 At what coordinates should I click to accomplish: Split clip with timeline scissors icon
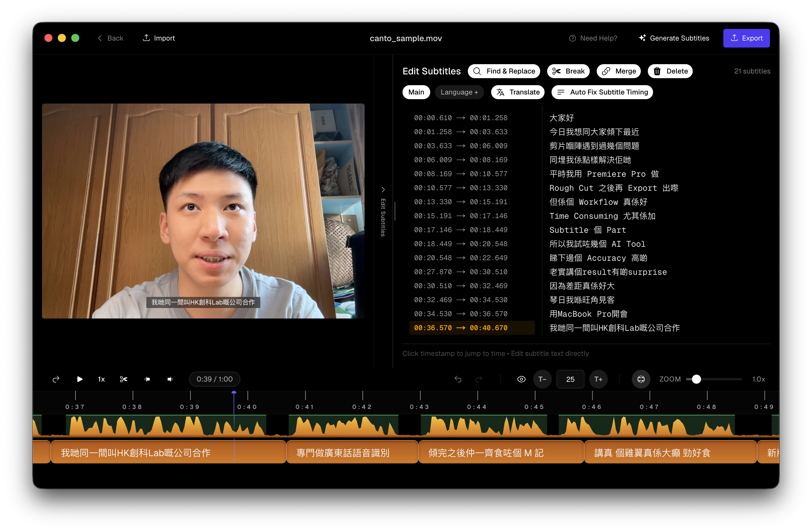coord(123,379)
